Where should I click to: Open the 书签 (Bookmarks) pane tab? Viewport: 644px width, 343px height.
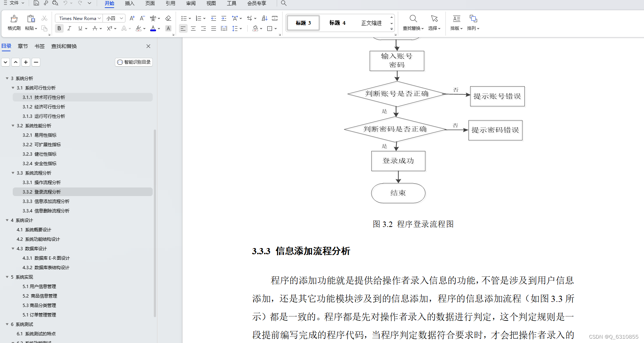pyautogui.click(x=40, y=46)
